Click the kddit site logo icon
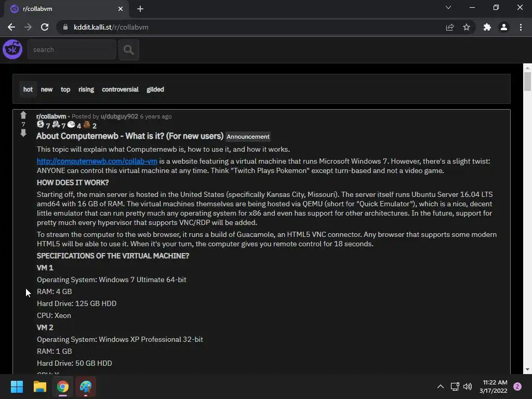532x399 pixels. pos(12,49)
